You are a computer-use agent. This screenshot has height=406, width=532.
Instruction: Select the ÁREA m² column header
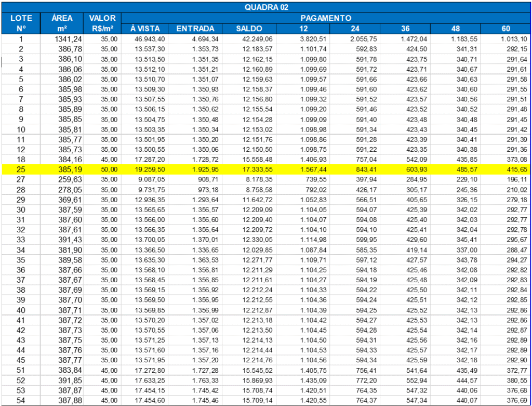[62, 23]
